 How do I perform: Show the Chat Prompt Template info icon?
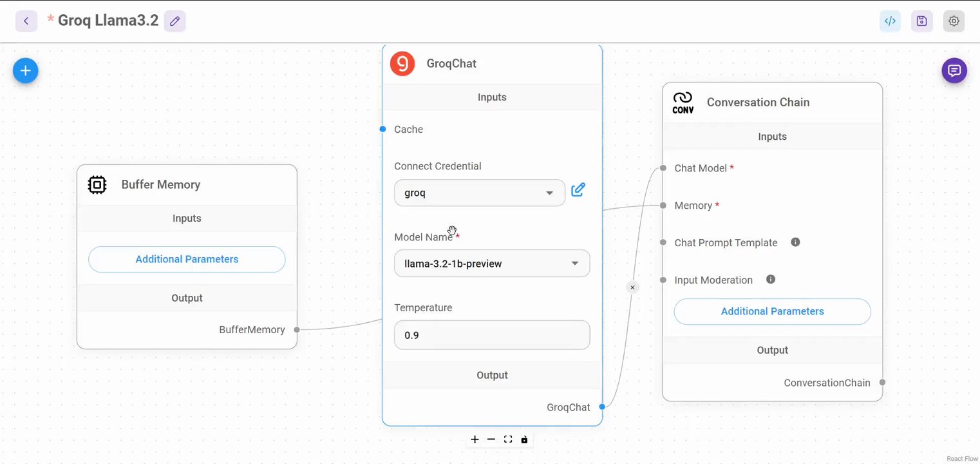click(x=795, y=242)
